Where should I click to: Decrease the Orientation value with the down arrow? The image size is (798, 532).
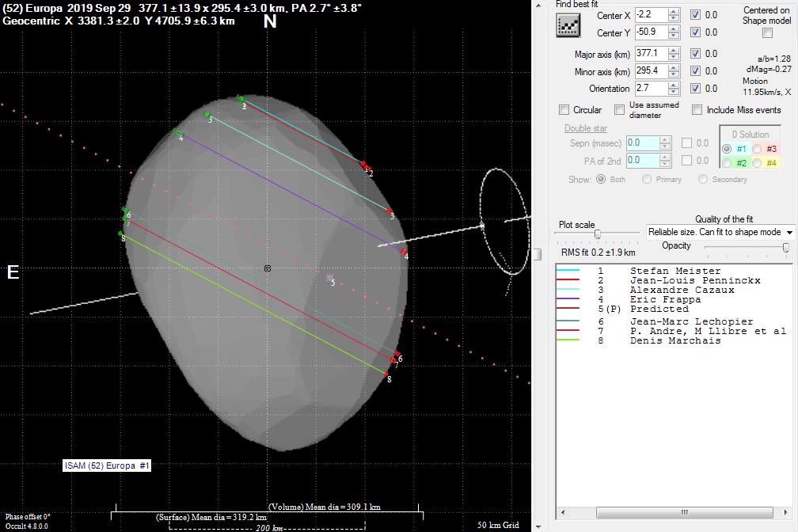(674, 93)
